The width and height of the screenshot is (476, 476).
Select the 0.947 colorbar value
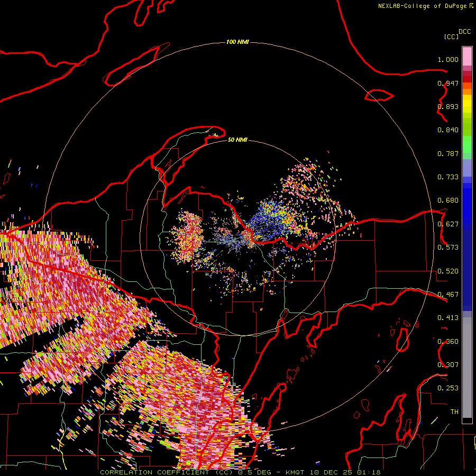pos(448,83)
